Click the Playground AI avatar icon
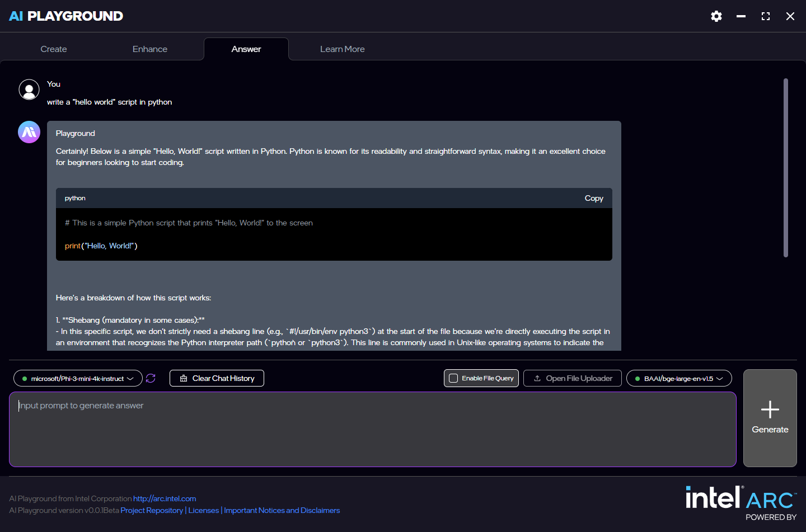806x532 pixels. coord(29,132)
